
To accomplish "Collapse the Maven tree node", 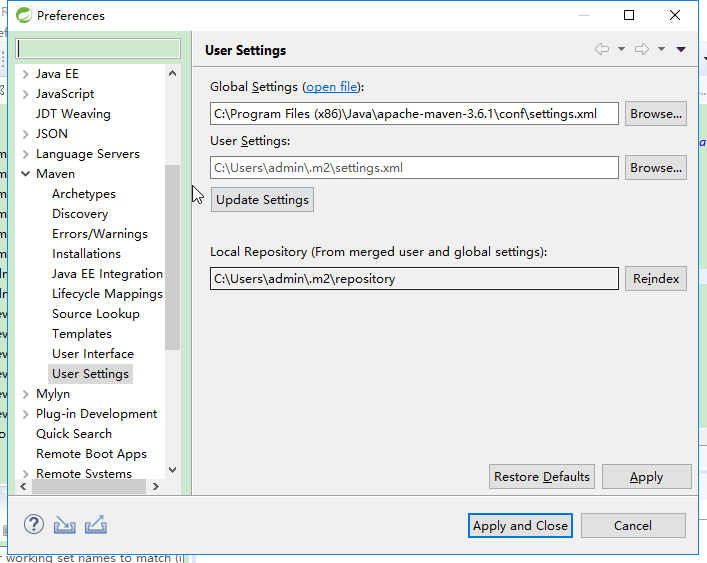I will point(26,174).
